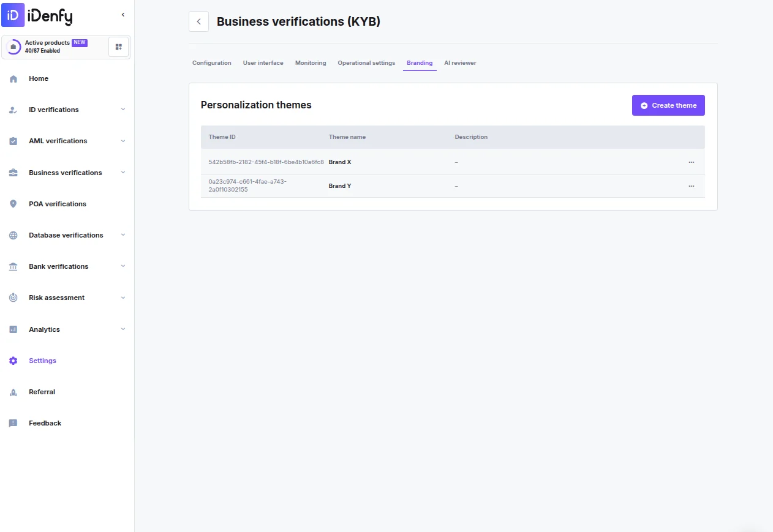Screen dimensions: 773x532
Task: Click the Create theme button
Action: pos(668,105)
